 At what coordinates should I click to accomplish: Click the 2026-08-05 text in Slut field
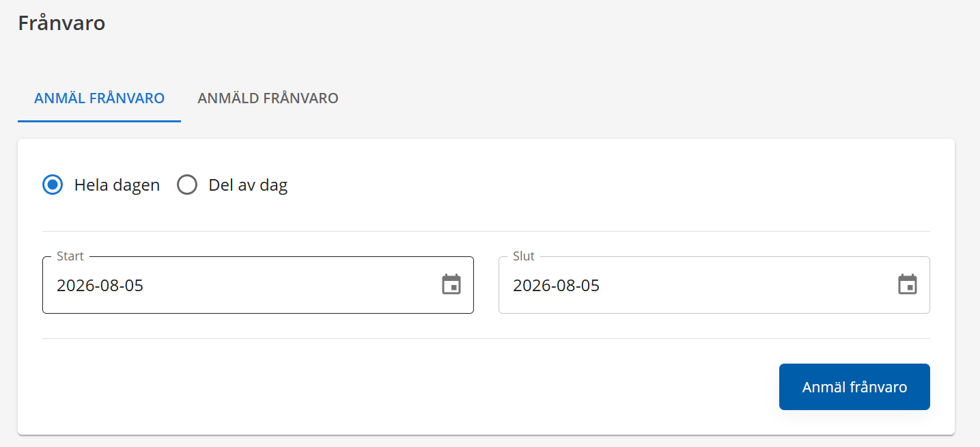pyautogui.click(x=556, y=285)
